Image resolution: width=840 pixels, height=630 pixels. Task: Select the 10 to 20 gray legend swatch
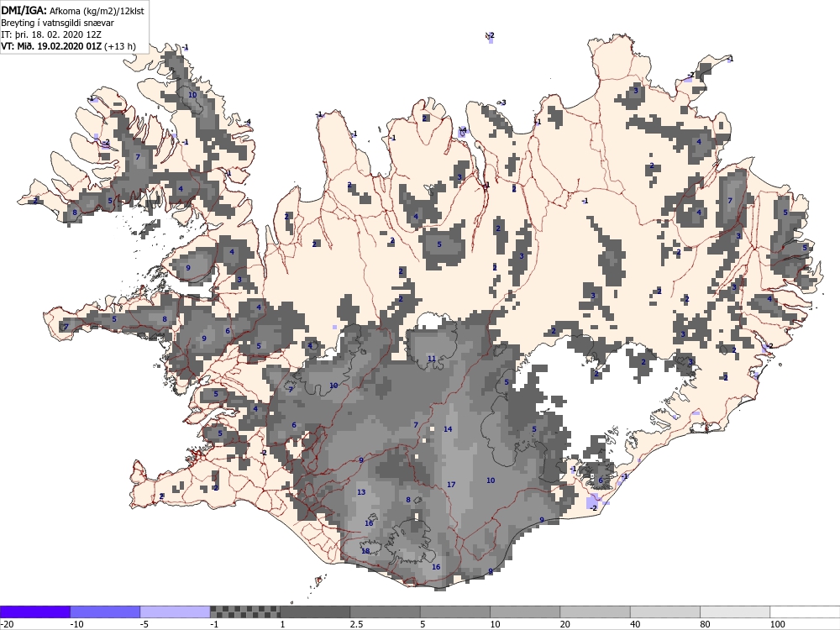(525, 612)
